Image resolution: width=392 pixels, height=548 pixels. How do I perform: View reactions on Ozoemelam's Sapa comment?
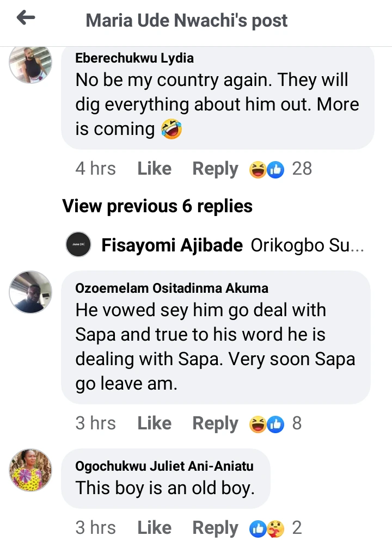275,423
